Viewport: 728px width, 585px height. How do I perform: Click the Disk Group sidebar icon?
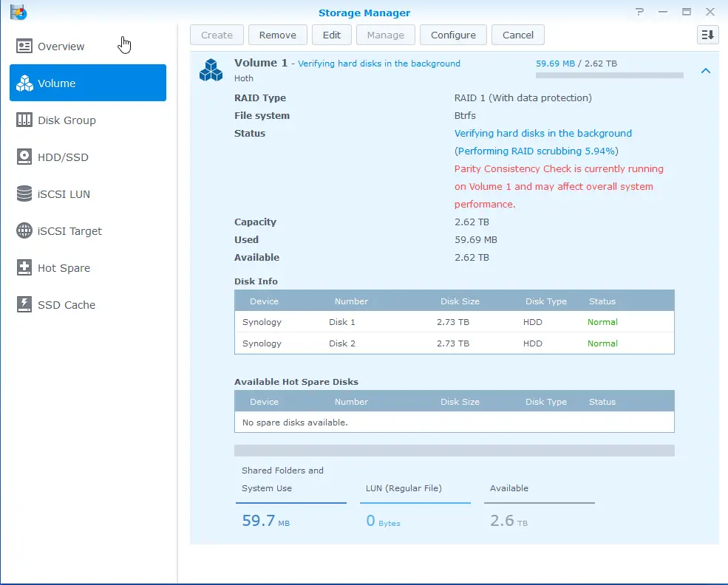(x=24, y=120)
